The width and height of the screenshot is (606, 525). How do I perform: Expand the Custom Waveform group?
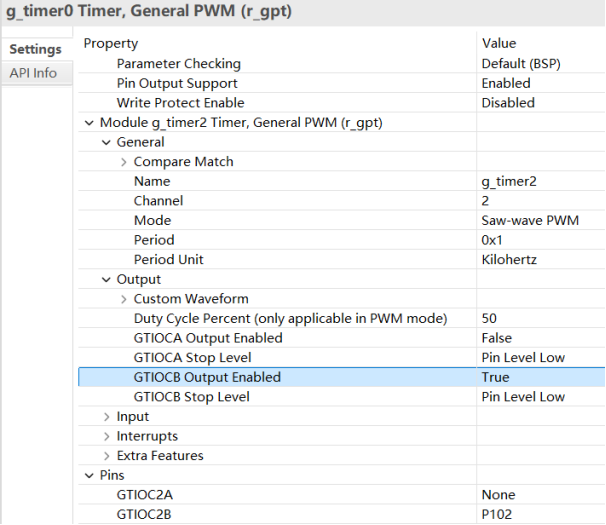click(124, 299)
